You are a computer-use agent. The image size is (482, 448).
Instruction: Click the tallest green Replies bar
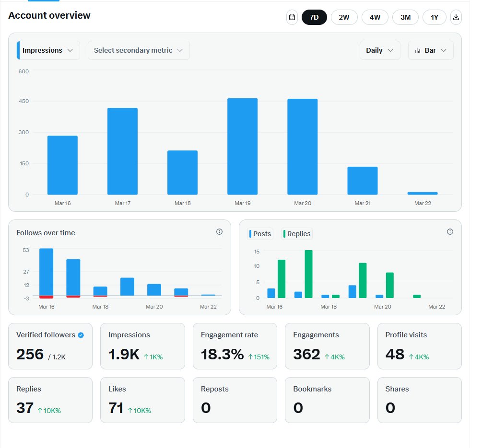pyautogui.click(x=309, y=274)
